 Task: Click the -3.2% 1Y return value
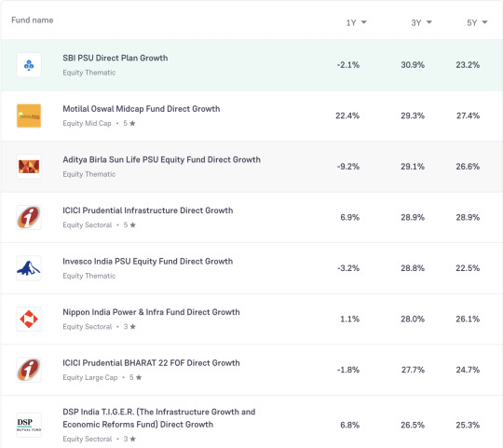coord(348,268)
